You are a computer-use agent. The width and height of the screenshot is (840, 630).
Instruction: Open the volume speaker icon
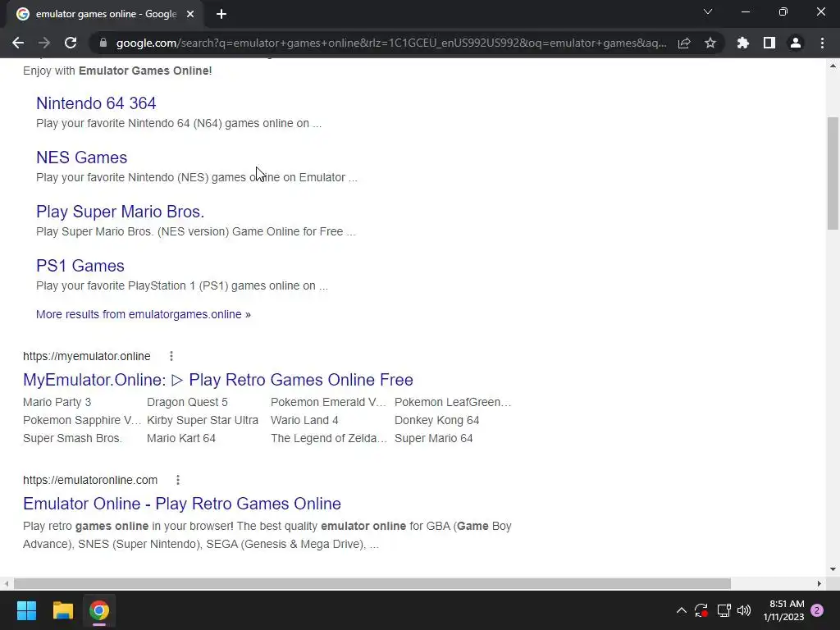744,610
